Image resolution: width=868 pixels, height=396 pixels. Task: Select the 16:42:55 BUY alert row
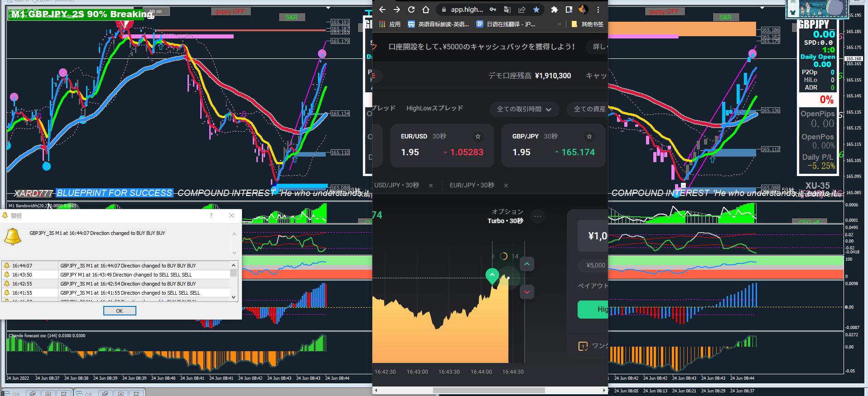[x=116, y=284]
